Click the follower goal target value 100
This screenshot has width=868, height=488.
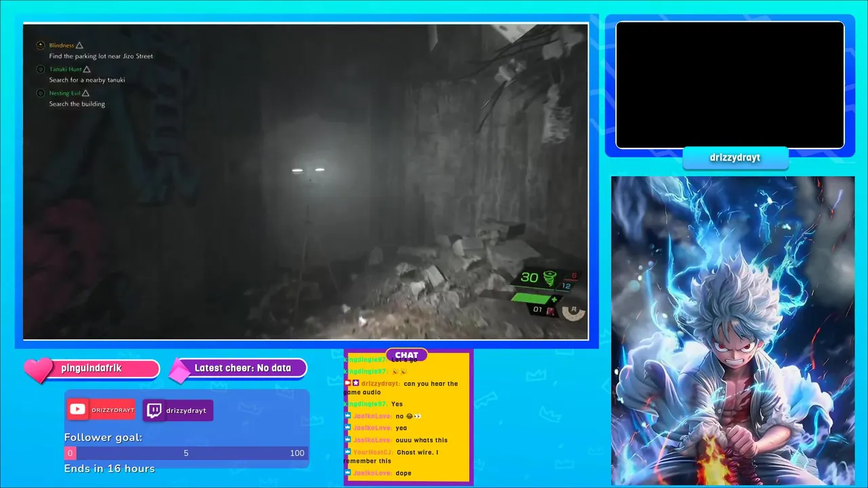297,453
